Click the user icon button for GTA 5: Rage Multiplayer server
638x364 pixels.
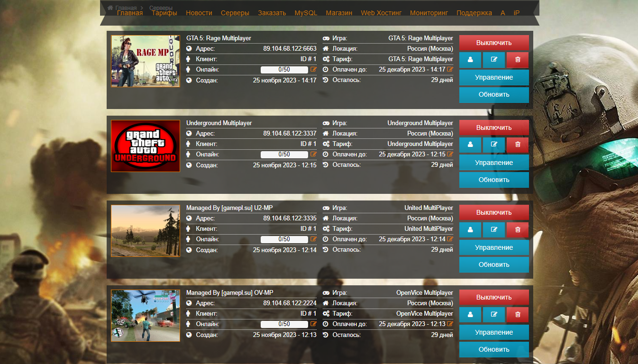(x=470, y=60)
